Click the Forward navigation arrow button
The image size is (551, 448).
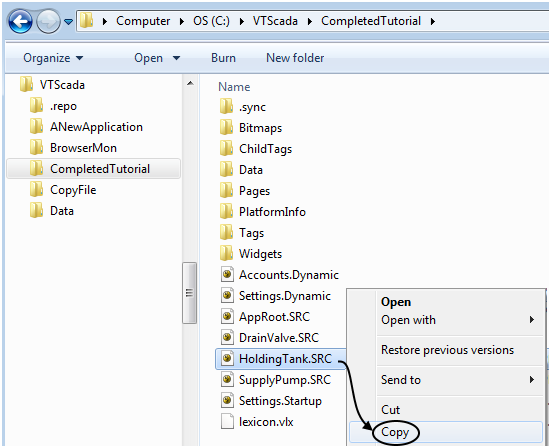tap(48, 21)
